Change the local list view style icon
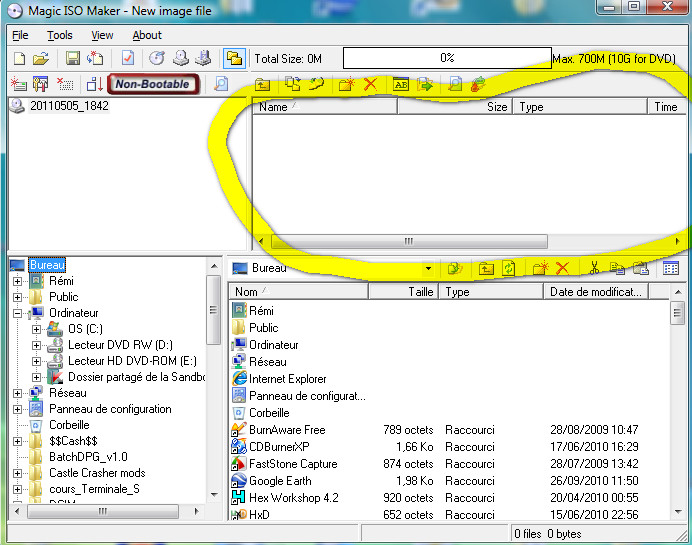 point(671,268)
